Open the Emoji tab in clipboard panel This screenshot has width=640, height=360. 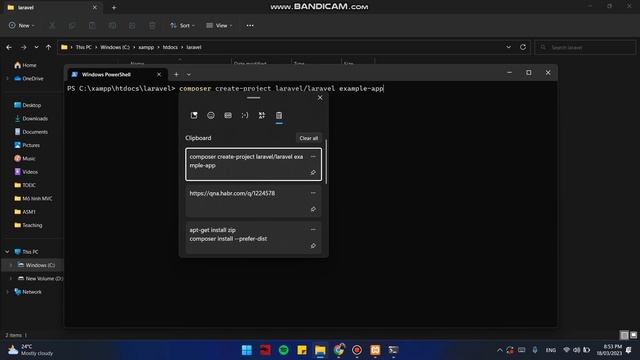click(211, 116)
